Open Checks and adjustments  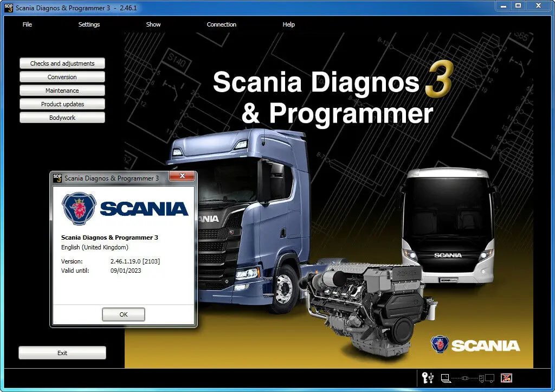(62, 63)
